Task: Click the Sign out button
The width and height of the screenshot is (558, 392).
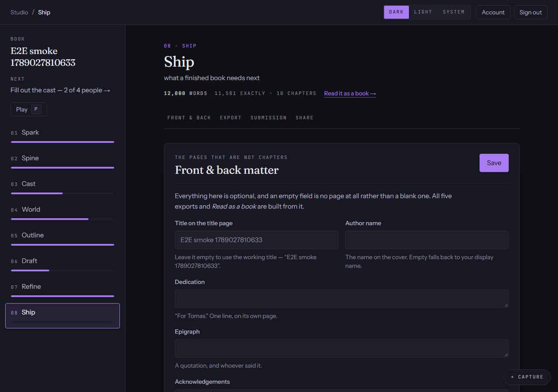Action: pyautogui.click(x=531, y=12)
